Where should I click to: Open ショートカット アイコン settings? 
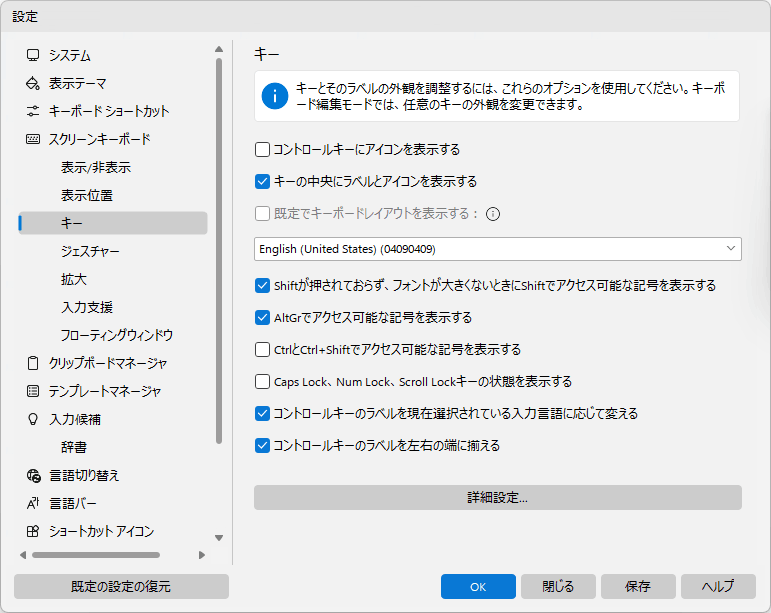[101, 532]
